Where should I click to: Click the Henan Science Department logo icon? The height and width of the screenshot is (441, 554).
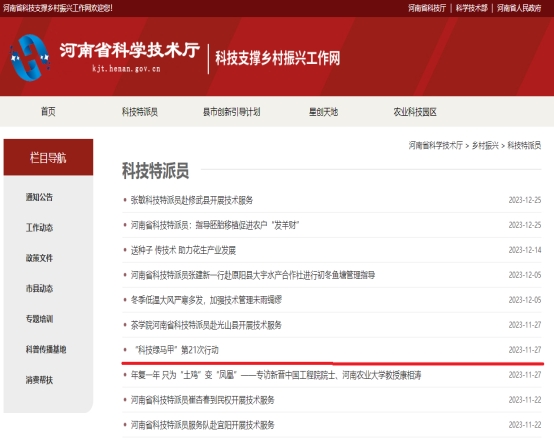click(x=30, y=58)
